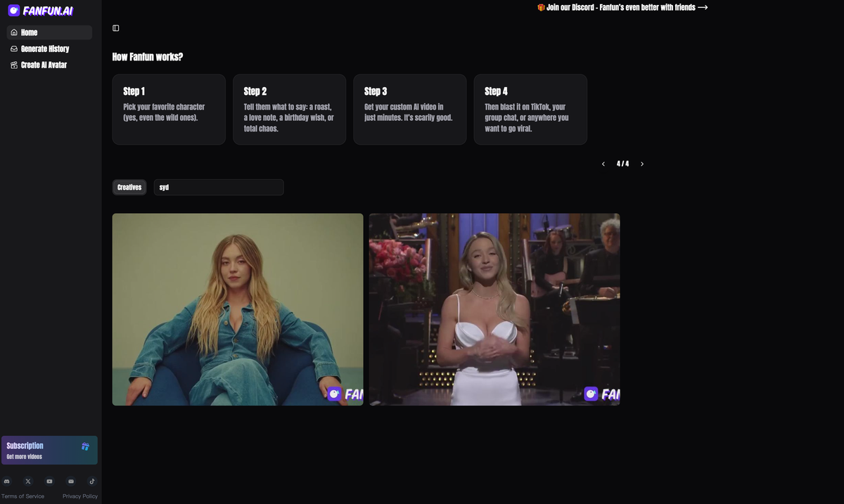Open Terms of Service link
The width and height of the screenshot is (844, 504).
click(23, 496)
